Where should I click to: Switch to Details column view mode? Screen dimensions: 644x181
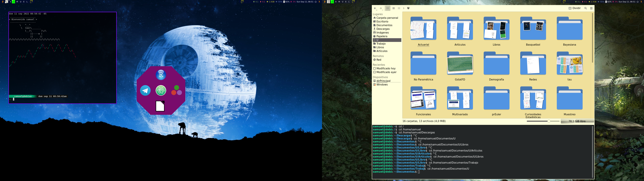(399, 8)
